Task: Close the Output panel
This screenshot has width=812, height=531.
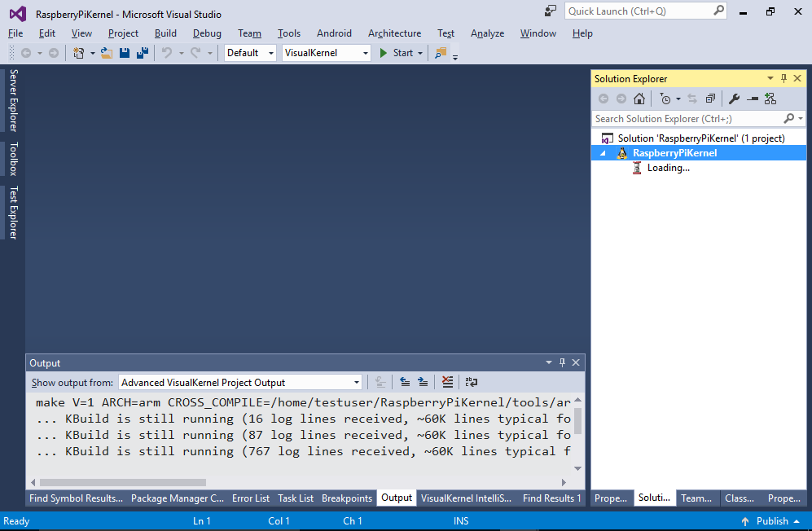Action: [576, 362]
